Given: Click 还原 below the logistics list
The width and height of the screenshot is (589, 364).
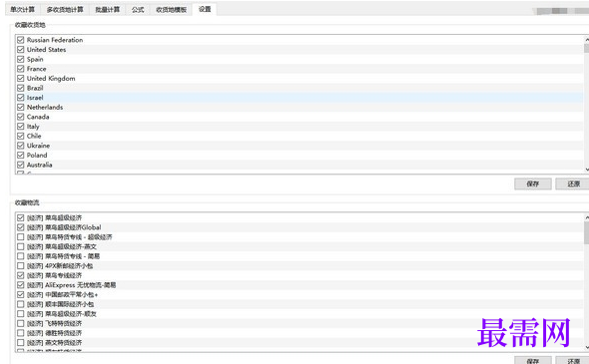Looking at the screenshot, I should 572,360.
